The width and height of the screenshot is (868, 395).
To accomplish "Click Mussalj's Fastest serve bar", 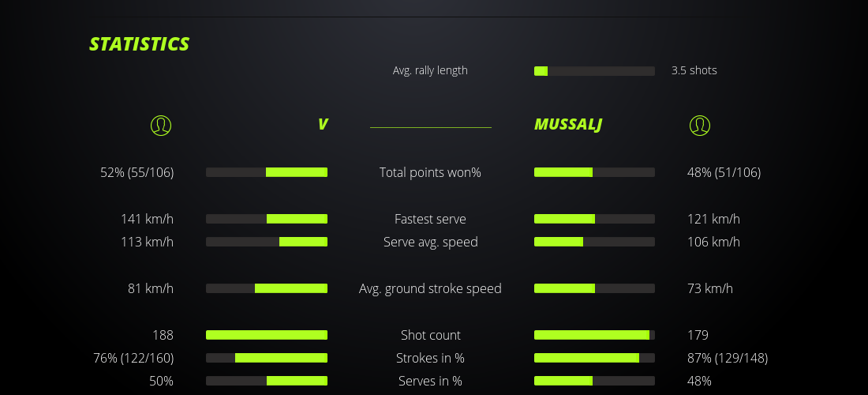I will (594, 219).
